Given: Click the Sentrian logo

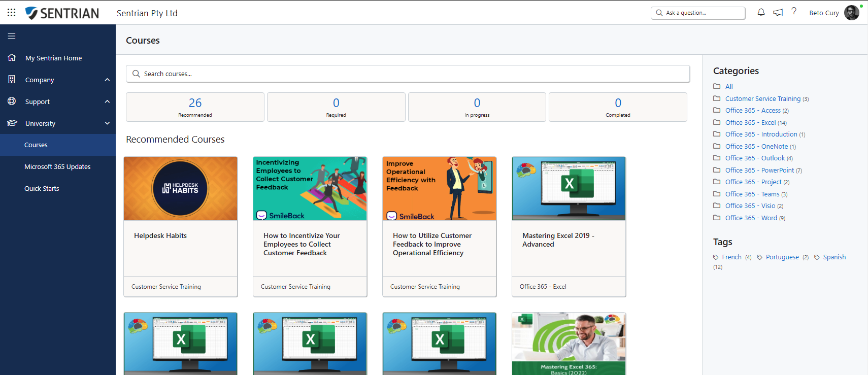Looking at the screenshot, I should pyautogui.click(x=62, y=13).
